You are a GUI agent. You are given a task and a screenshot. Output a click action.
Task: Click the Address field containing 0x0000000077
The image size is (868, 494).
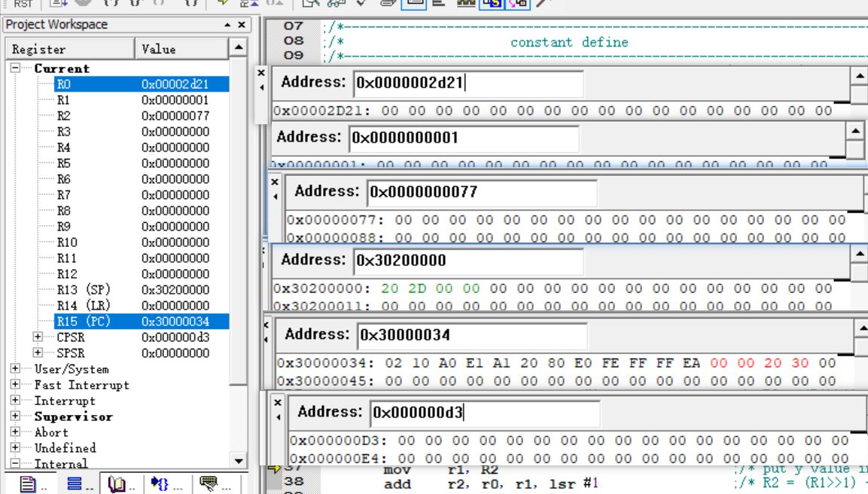(482, 192)
